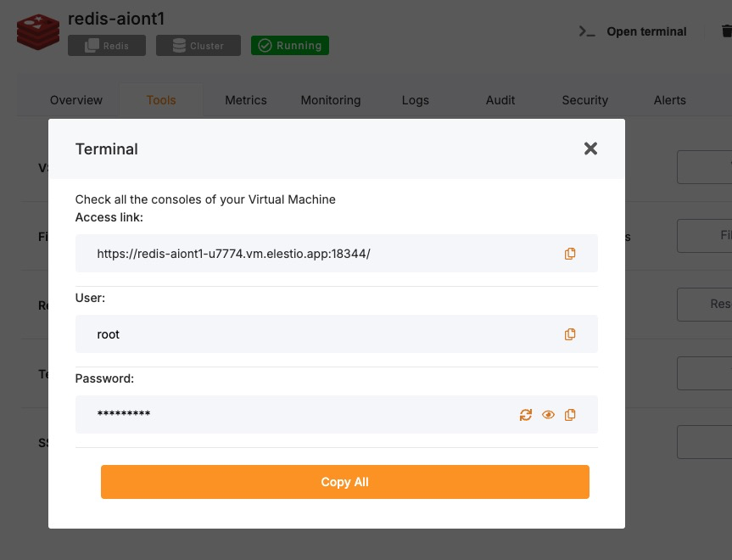Click the Copy All button

[x=344, y=482]
